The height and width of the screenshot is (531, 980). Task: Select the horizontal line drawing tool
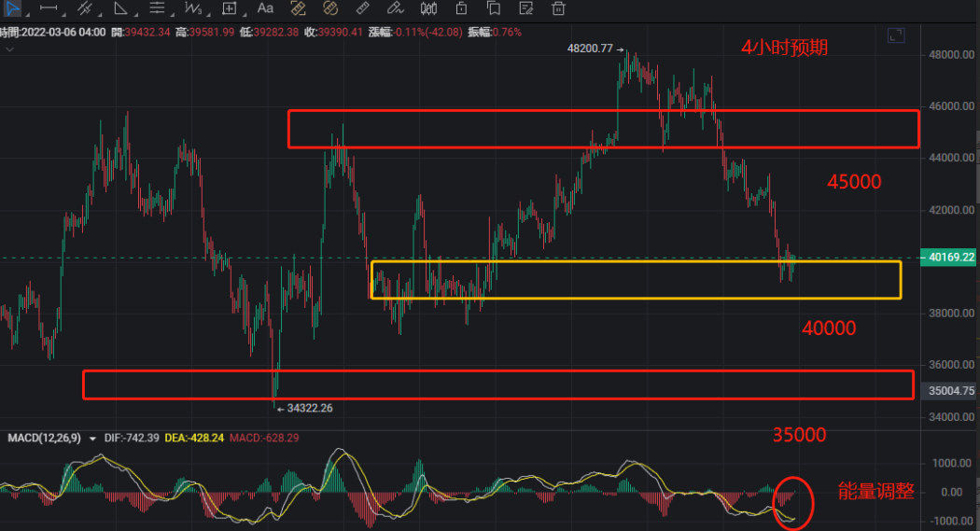49,8
